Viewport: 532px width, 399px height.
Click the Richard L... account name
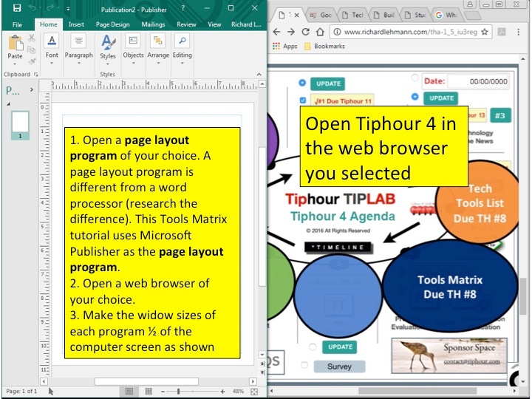click(x=246, y=24)
